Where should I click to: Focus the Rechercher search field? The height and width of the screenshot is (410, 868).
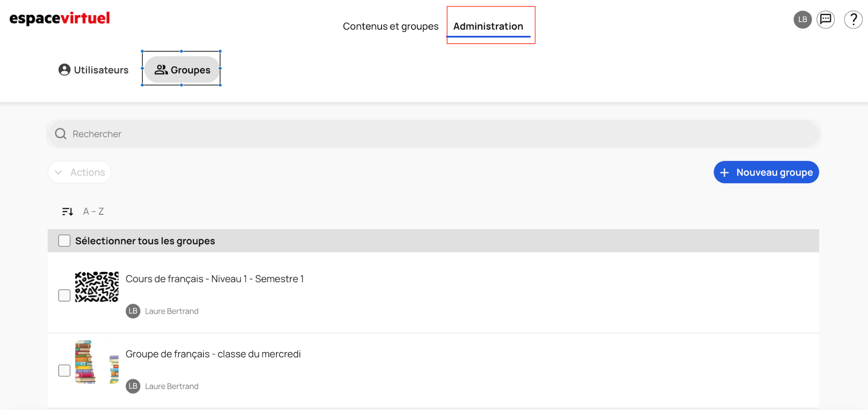point(433,134)
